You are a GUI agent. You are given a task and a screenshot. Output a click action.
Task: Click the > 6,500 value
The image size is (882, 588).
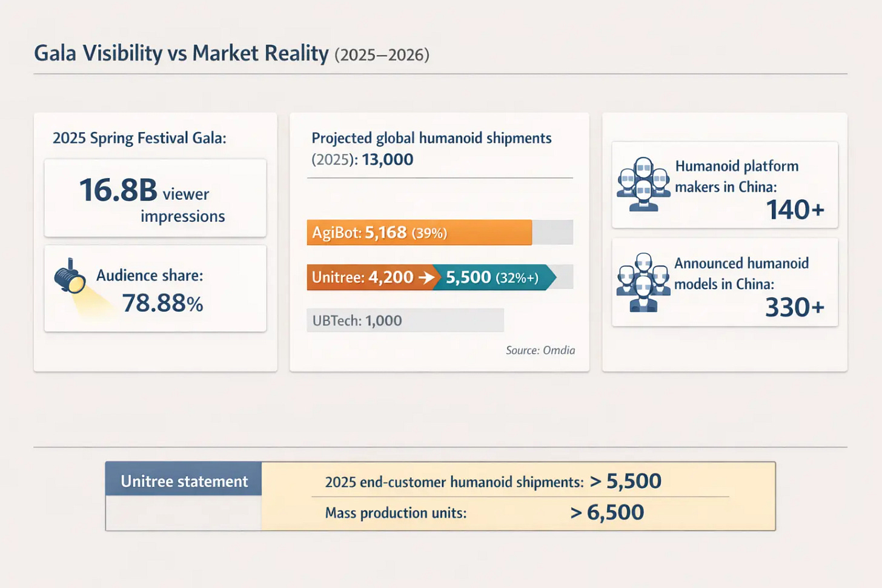coord(607,513)
